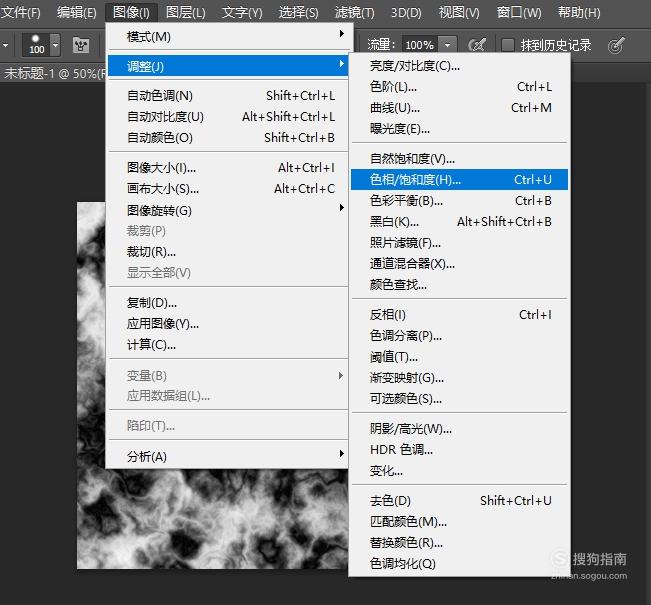Screen dimensions: 651x605
Task: Select 变化... adjustment
Action: coord(459,471)
